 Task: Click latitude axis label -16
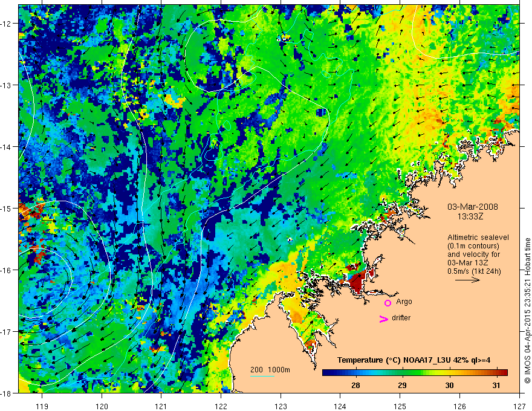(6, 270)
